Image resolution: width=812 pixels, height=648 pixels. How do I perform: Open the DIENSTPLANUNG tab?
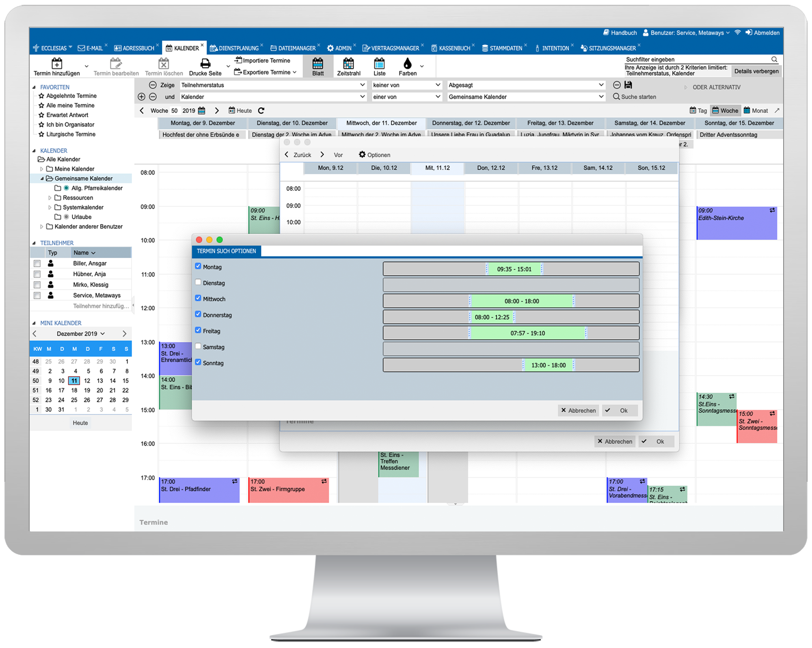tap(234, 48)
